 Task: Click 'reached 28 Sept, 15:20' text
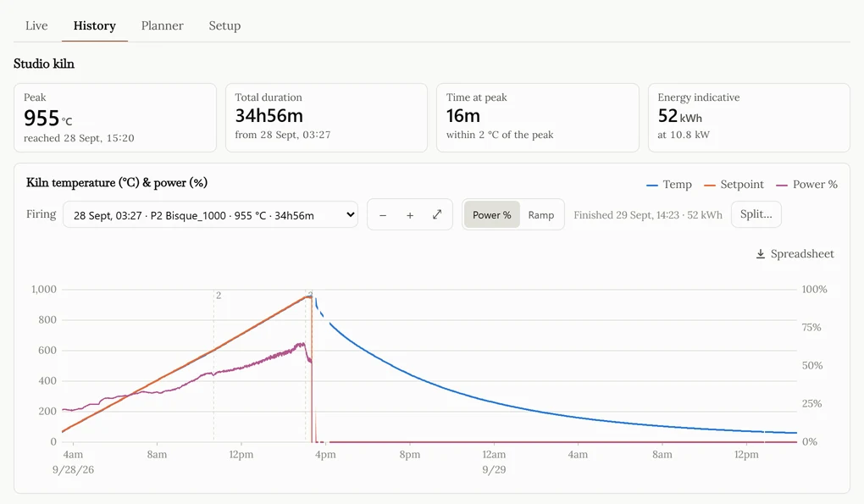click(x=79, y=138)
